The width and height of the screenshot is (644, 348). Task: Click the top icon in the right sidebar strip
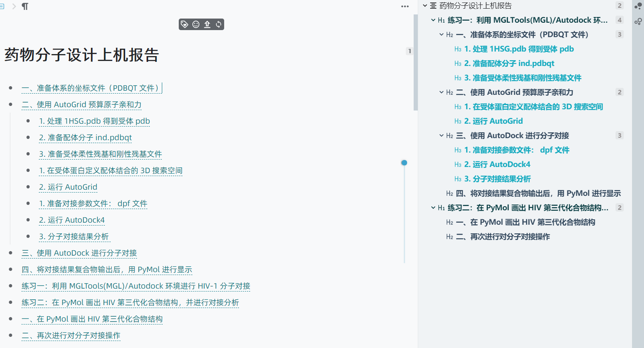click(638, 6)
